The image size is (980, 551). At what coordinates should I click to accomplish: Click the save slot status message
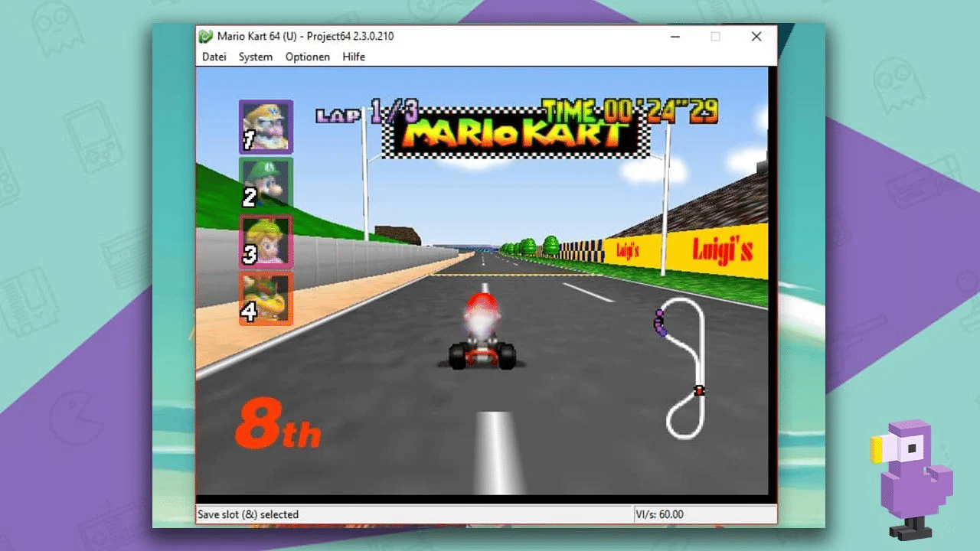(x=248, y=514)
